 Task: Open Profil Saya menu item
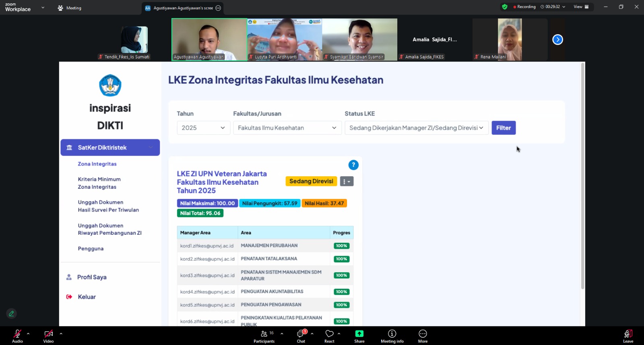[x=92, y=277]
